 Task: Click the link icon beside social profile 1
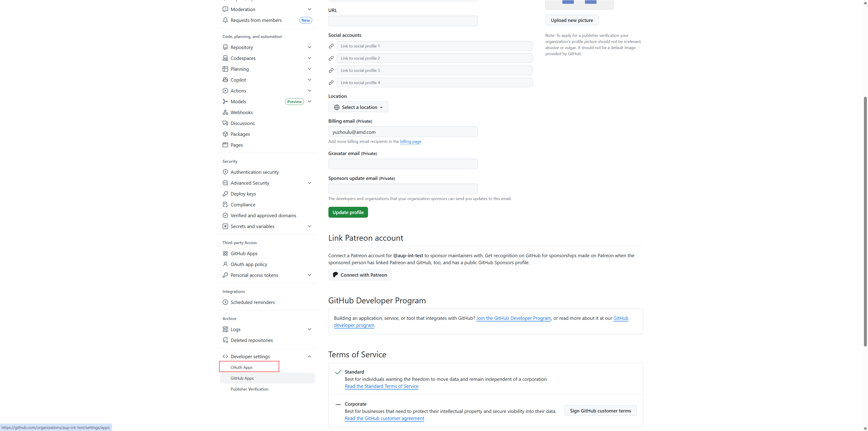click(331, 46)
